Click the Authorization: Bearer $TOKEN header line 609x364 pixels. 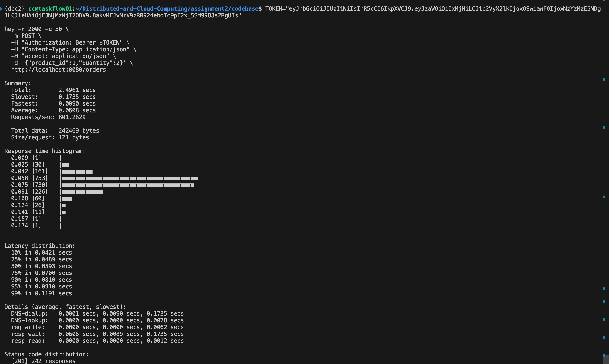pyautogui.click(x=72, y=42)
